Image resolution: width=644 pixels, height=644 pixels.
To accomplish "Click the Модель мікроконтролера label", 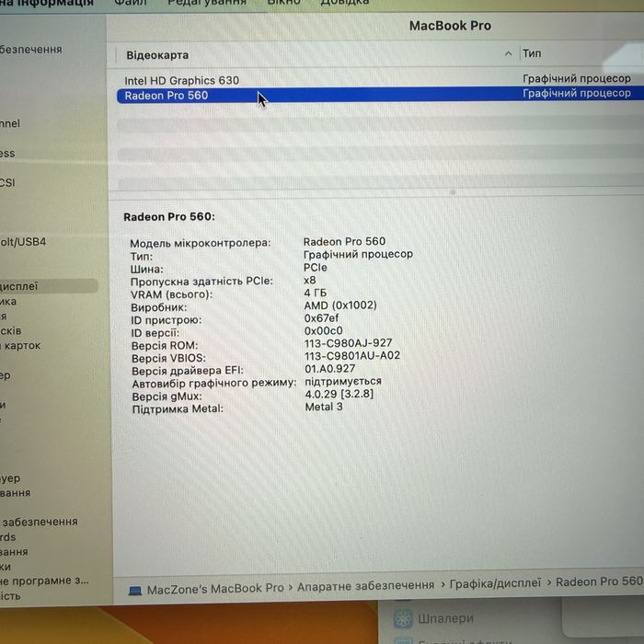I will point(201,243).
